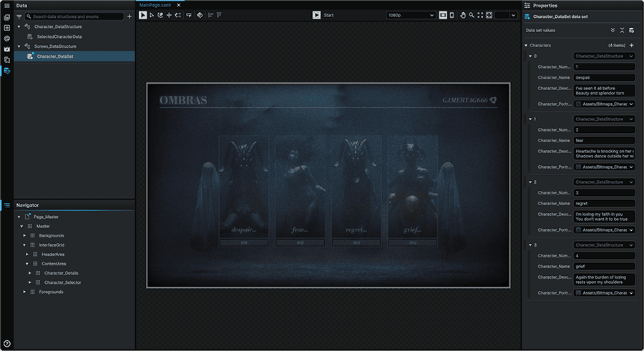Viewport: 644px width, 351px height.
Task: Click the align top icon in toolbar
Action: click(219, 15)
